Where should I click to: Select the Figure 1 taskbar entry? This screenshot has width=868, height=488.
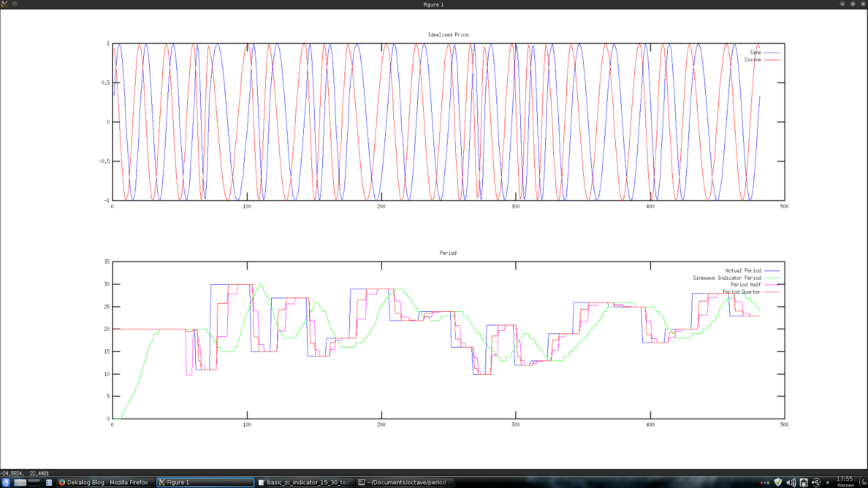tap(205, 482)
